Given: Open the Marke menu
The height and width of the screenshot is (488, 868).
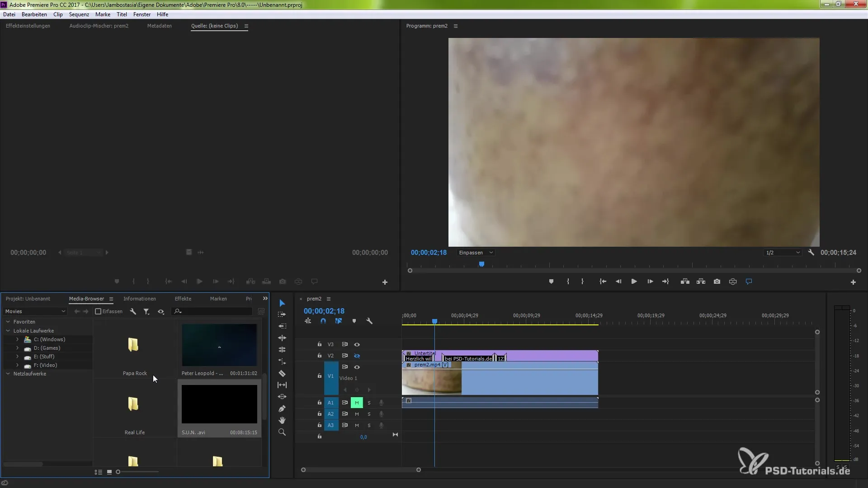Looking at the screenshot, I should click(x=103, y=14).
